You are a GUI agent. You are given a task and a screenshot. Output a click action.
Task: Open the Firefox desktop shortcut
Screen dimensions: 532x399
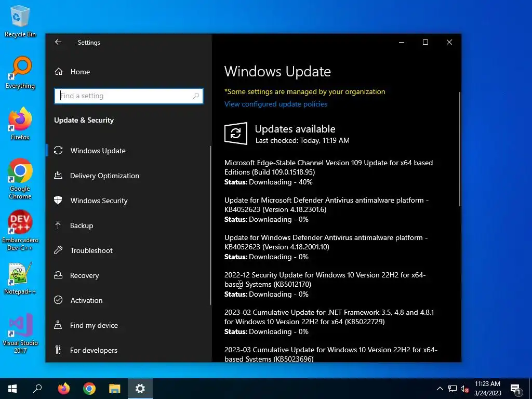(x=20, y=124)
